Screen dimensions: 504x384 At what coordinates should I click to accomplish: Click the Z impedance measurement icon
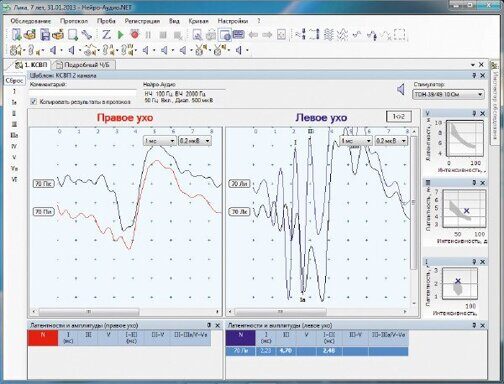[x=106, y=35]
